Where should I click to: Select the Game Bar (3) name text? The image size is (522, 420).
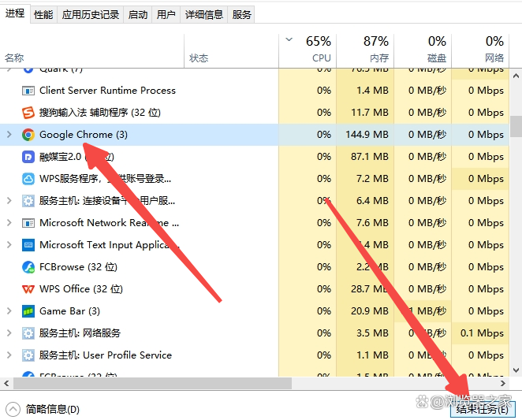[x=69, y=311]
